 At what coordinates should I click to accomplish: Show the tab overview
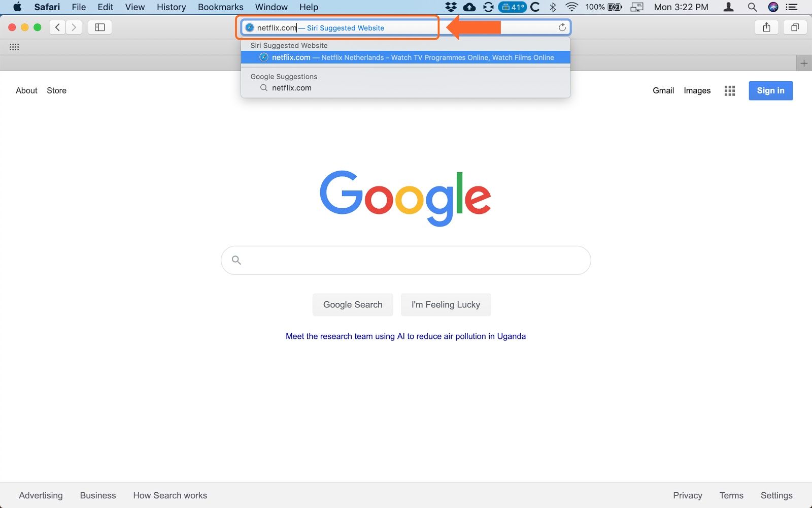[x=795, y=27]
